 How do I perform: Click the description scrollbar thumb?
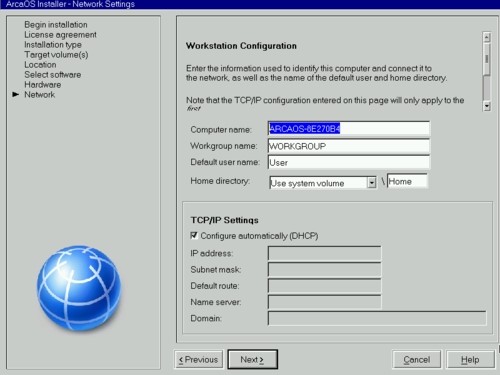point(487,59)
